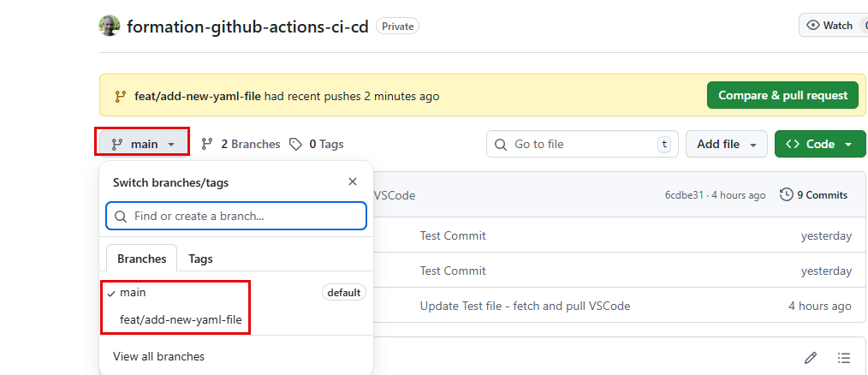Click Compare & pull request button
This screenshot has width=868, height=375.
(782, 95)
